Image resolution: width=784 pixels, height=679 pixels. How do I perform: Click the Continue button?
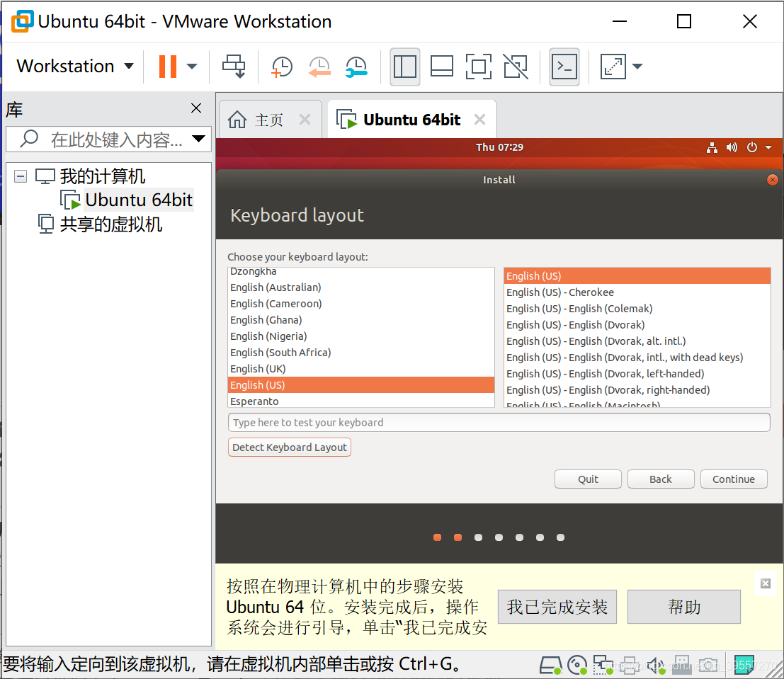click(x=734, y=479)
